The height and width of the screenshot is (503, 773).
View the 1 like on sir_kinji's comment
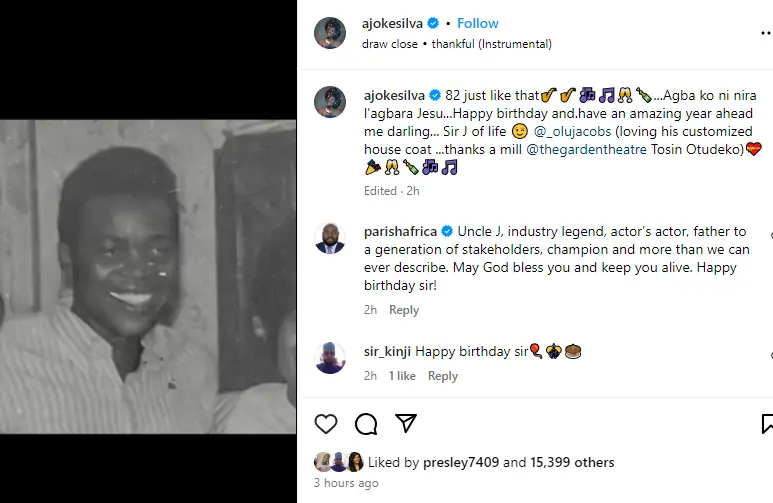[x=402, y=376]
